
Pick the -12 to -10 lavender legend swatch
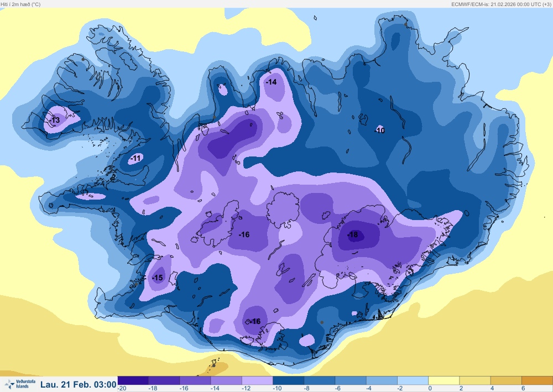[258, 380]
